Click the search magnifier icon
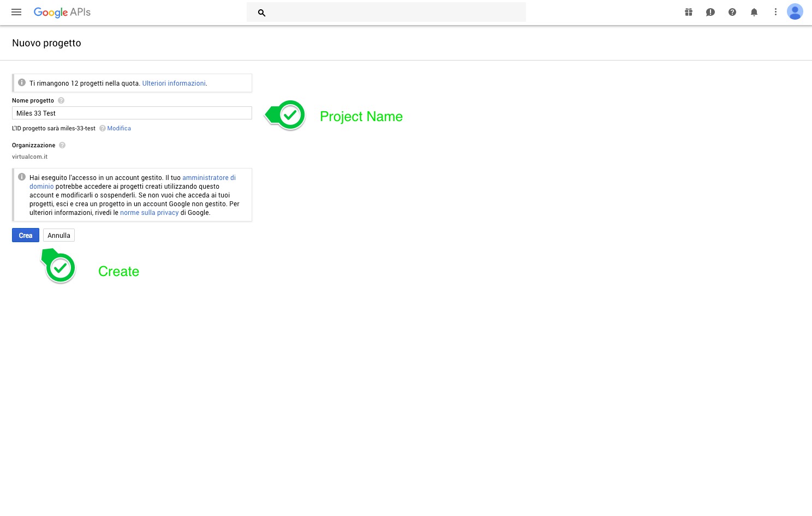The image size is (812, 516). (x=261, y=13)
